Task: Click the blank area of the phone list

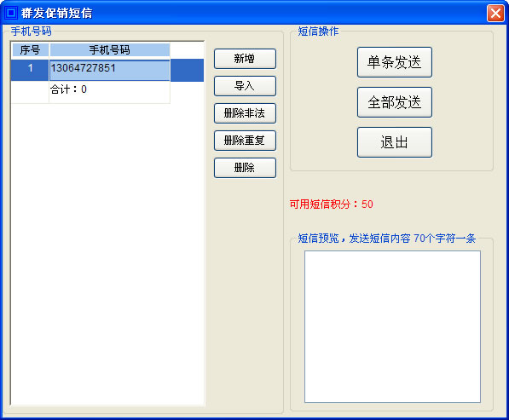Action: click(107, 253)
